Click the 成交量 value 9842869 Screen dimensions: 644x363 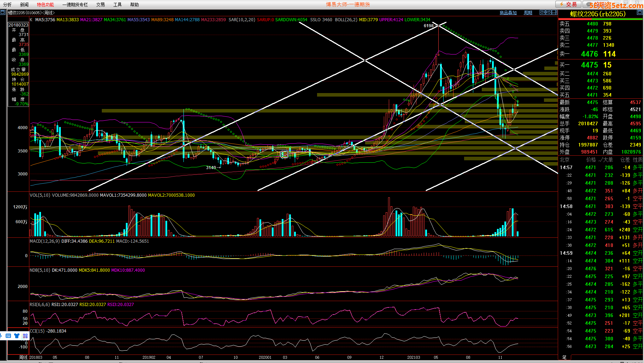(x=20, y=74)
